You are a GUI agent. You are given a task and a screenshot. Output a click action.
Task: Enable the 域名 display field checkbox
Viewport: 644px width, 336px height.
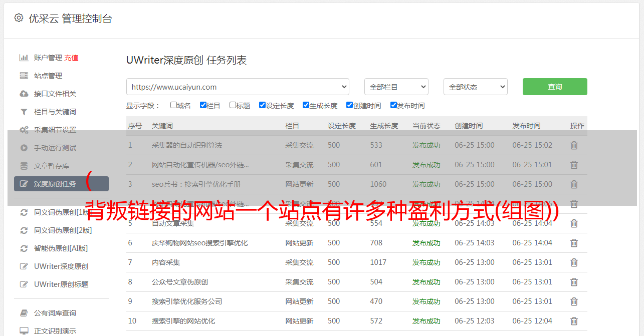173,105
